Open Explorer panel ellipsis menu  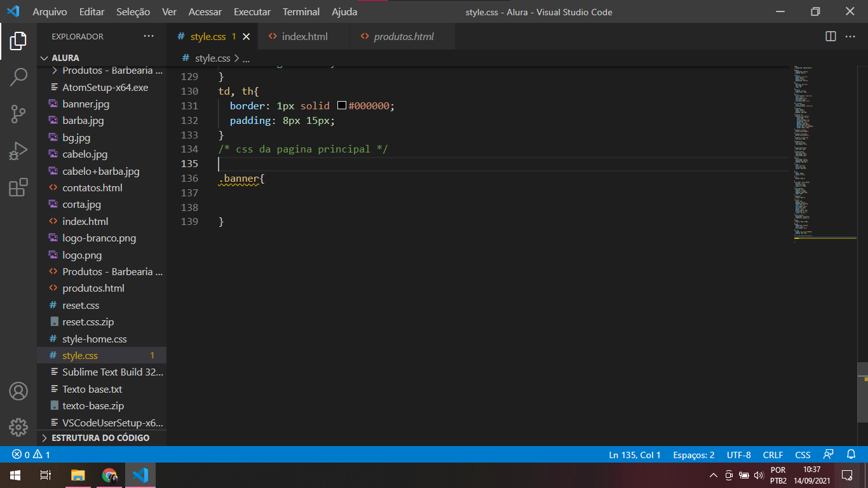(x=149, y=36)
